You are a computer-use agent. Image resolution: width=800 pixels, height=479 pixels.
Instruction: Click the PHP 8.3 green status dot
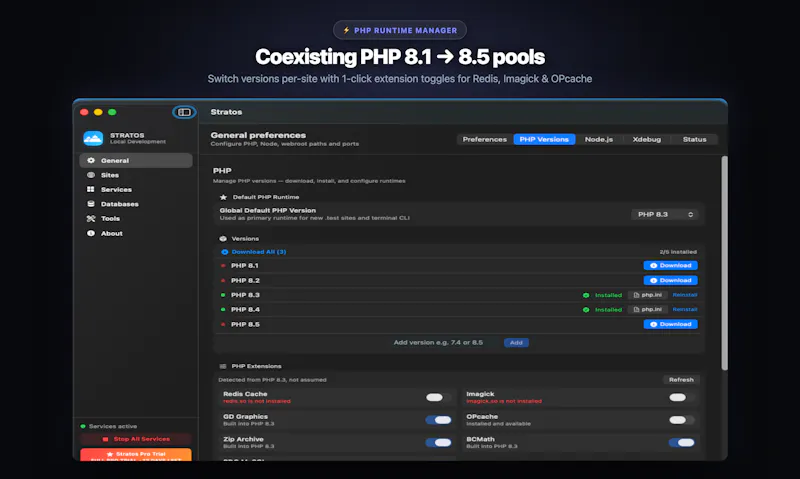(x=223, y=295)
